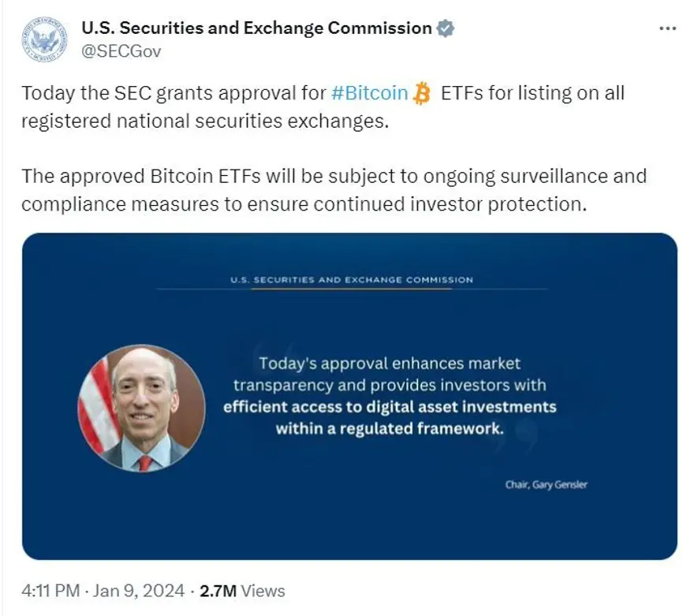Click the Bitcoin logo emoji after the hashtag

[423, 94]
